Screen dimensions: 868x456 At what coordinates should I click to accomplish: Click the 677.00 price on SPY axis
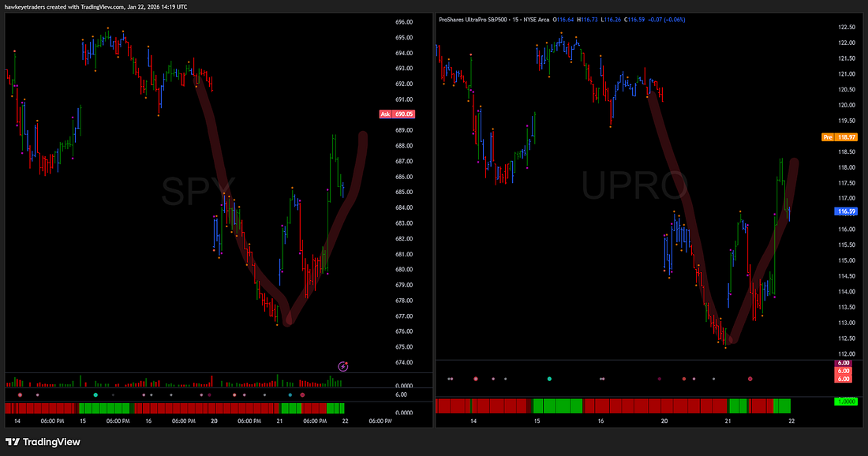tap(404, 316)
